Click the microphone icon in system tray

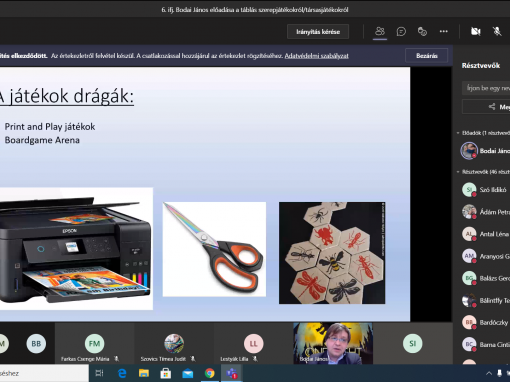[499, 373]
